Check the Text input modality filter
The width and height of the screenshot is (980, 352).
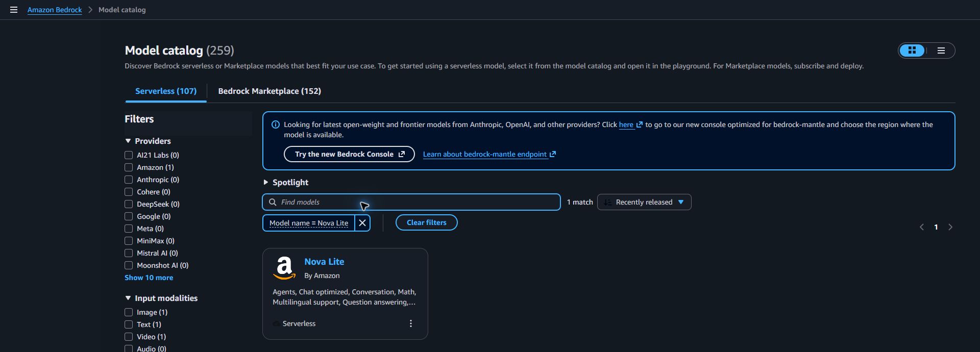coord(129,324)
